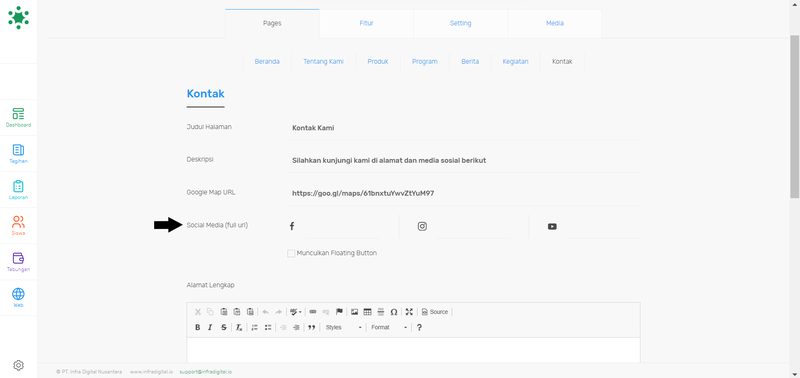Open the Laporan sidebar item

coord(18,190)
